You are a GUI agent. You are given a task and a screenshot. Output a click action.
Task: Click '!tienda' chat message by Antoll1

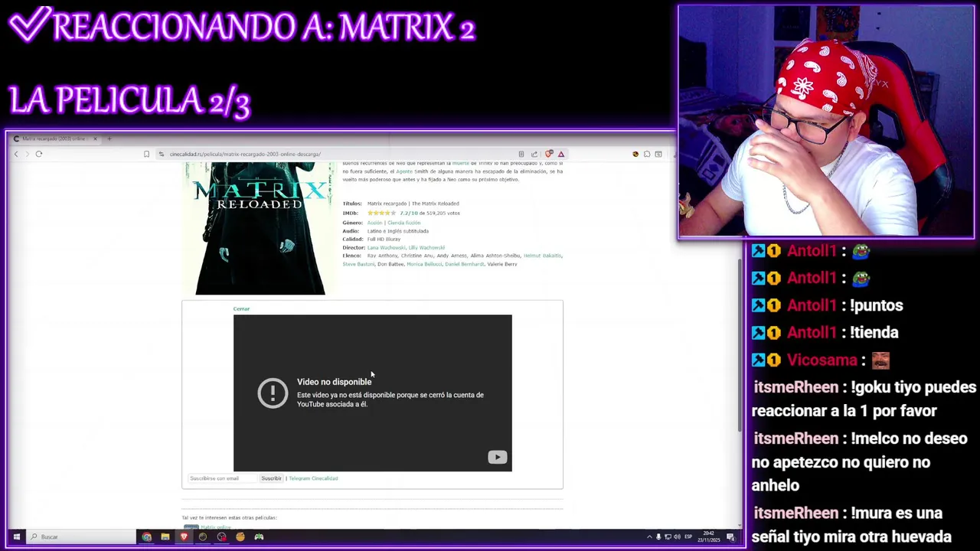[874, 332]
